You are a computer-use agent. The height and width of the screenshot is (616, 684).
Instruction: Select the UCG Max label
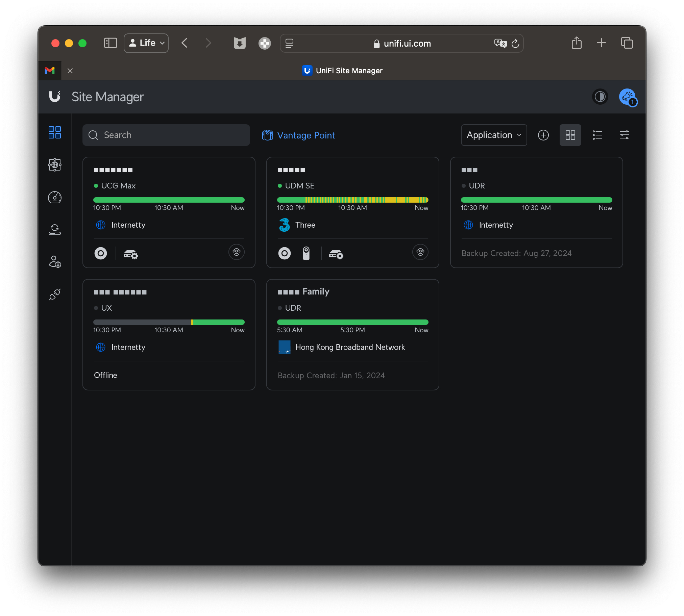(118, 185)
